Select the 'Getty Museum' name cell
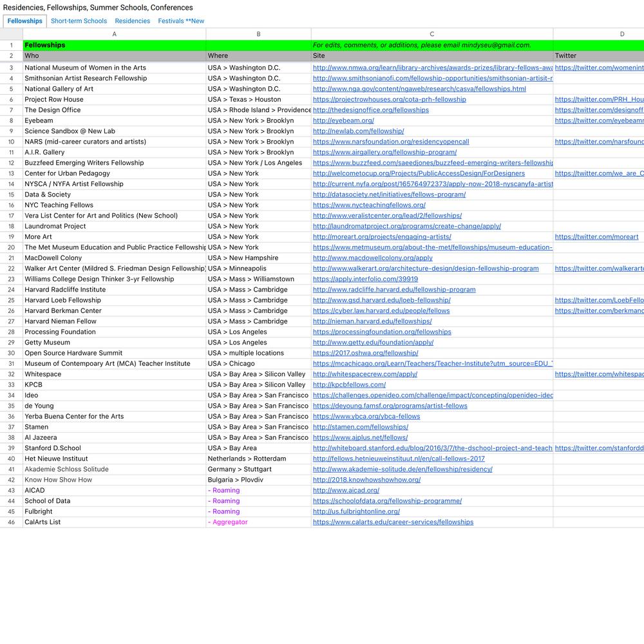 click(114, 343)
